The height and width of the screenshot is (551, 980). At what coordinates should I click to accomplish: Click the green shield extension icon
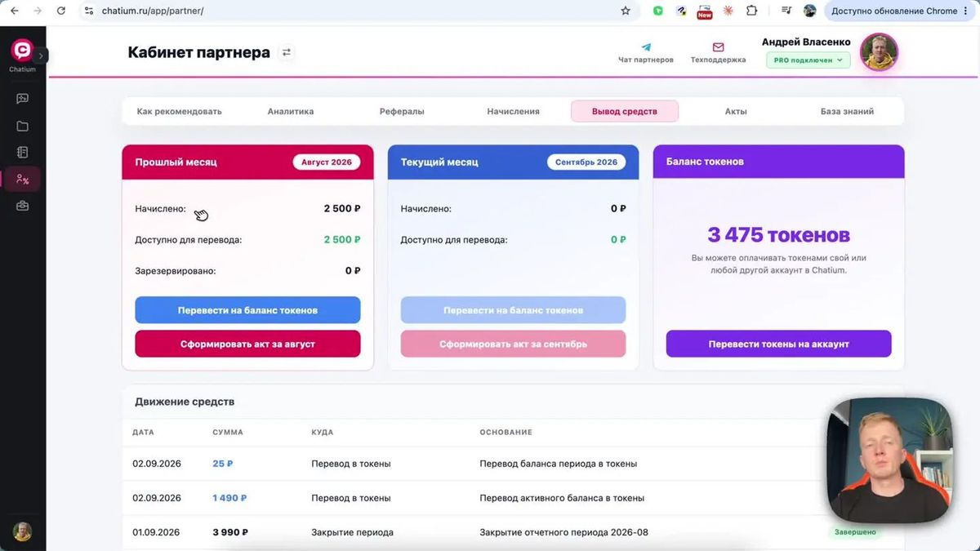pos(658,11)
